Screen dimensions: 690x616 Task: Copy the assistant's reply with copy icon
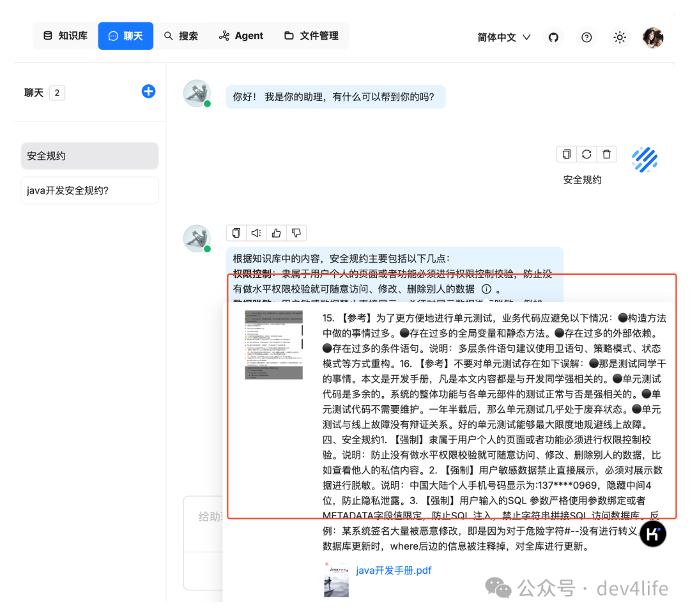click(236, 233)
